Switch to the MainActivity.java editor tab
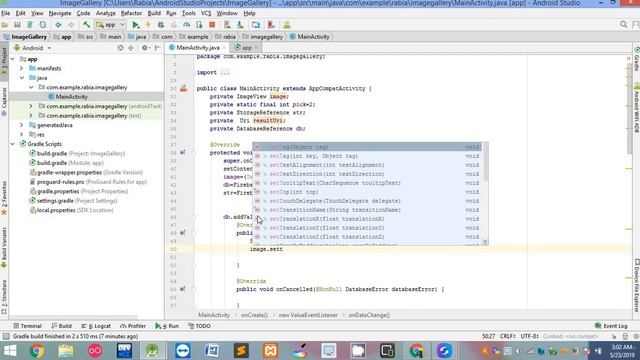Viewport: 640px width, 360px height. tap(198, 48)
